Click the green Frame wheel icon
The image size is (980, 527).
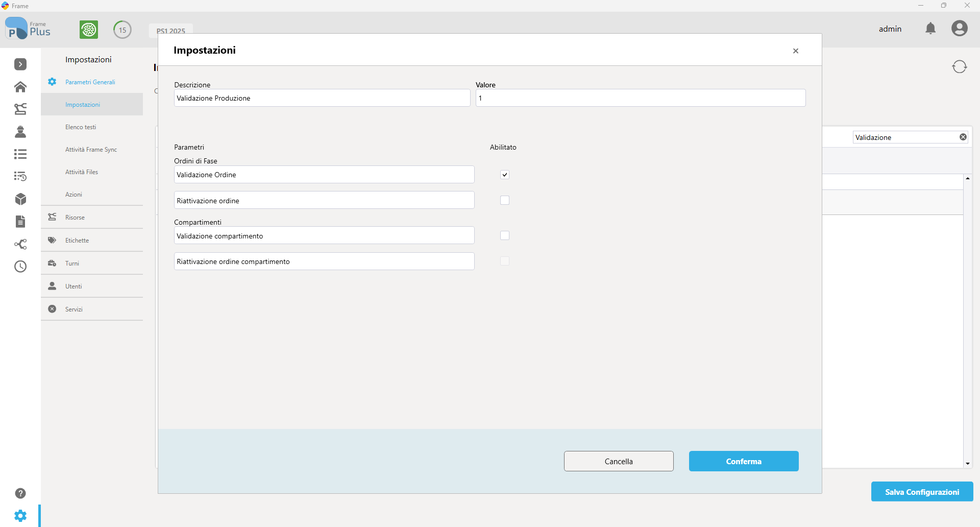coord(89,30)
